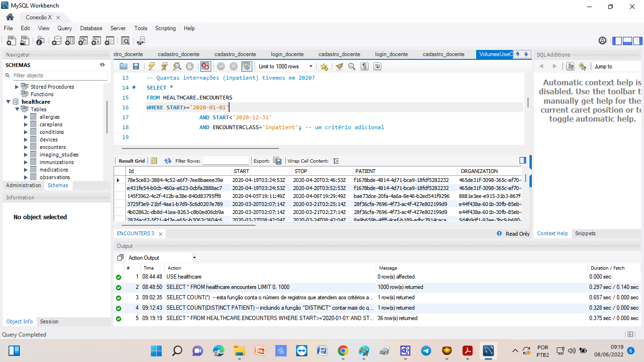Create a new schema in connected server
644x362 pixels.
(x=57, y=41)
